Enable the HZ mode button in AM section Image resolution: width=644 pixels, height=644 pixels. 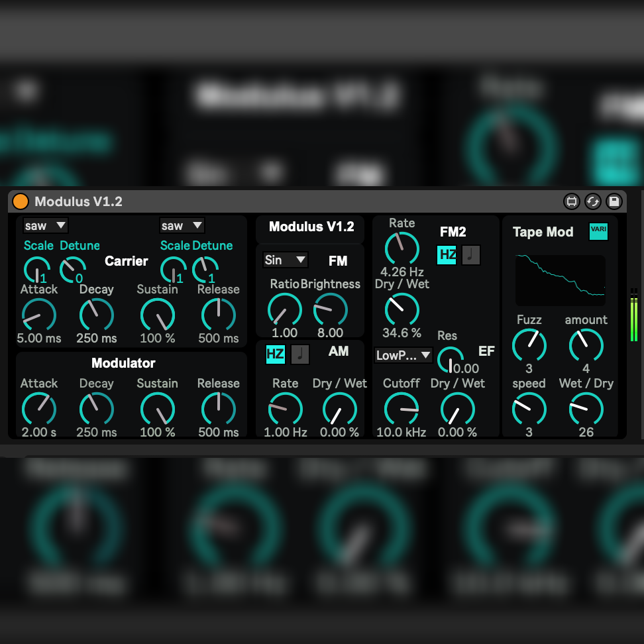[x=276, y=354]
